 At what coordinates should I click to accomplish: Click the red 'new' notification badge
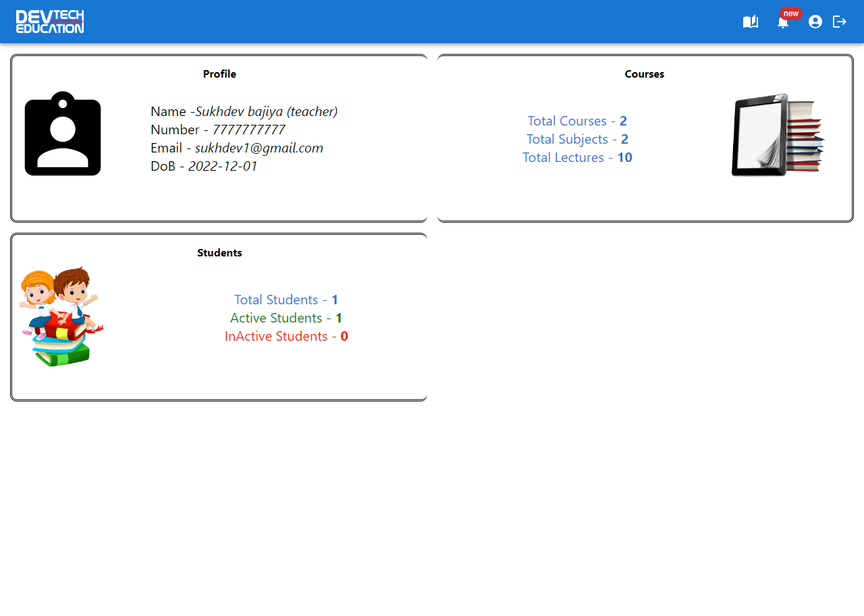click(x=790, y=13)
